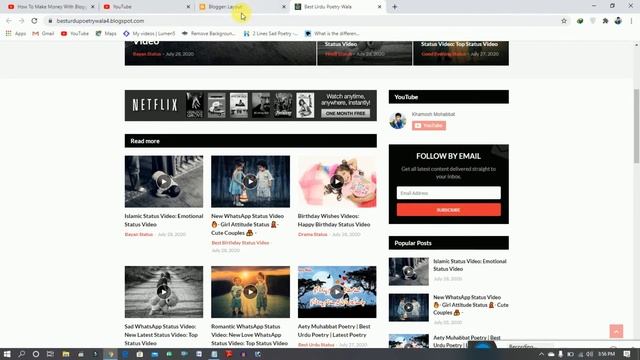Screen dimensions: 640x360
Task: Reload the current page
Action: tap(34, 21)
